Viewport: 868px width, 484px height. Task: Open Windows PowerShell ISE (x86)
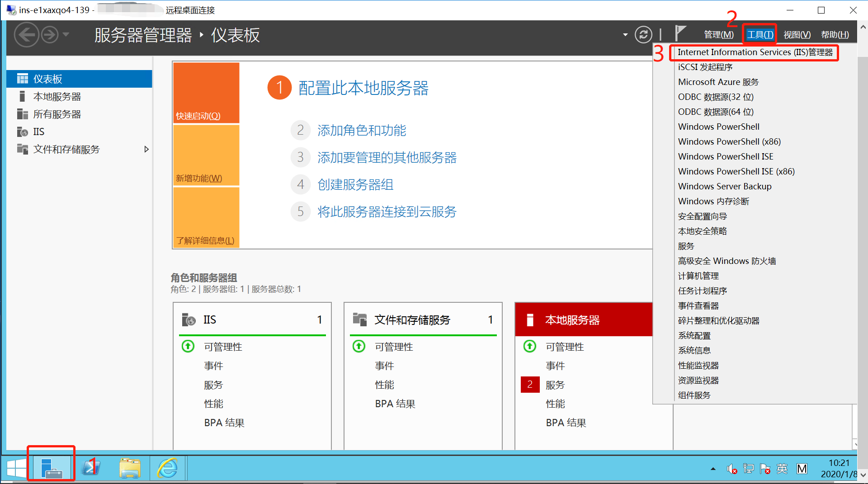[x=736, y=172]
